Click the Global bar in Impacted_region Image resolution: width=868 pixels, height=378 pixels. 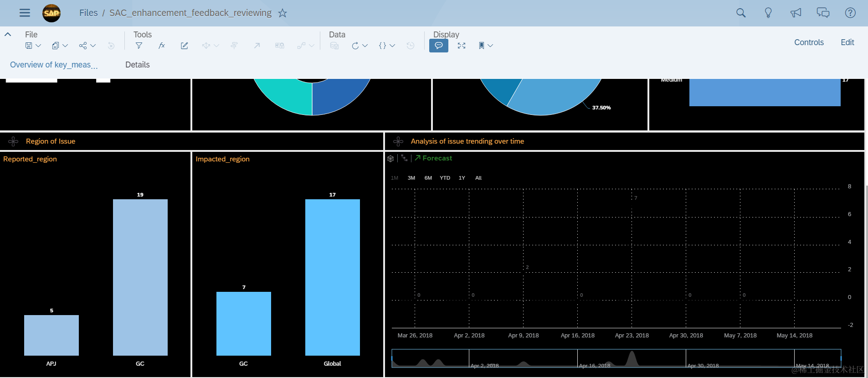pos(333,277)
